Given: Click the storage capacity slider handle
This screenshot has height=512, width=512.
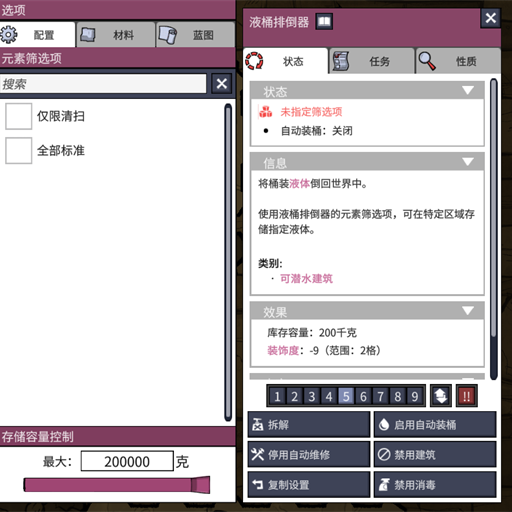Looking at the screenshot, I should point(201,485).
